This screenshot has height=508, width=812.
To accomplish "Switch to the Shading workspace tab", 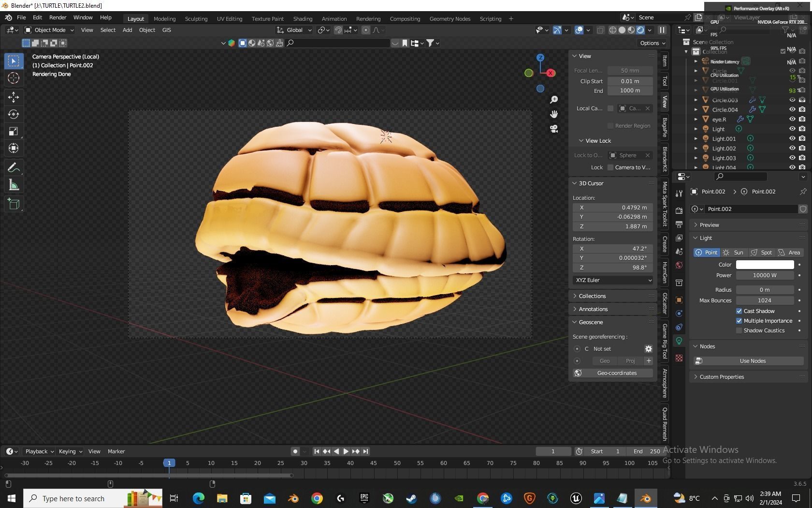I will click(x=303, y=19).
